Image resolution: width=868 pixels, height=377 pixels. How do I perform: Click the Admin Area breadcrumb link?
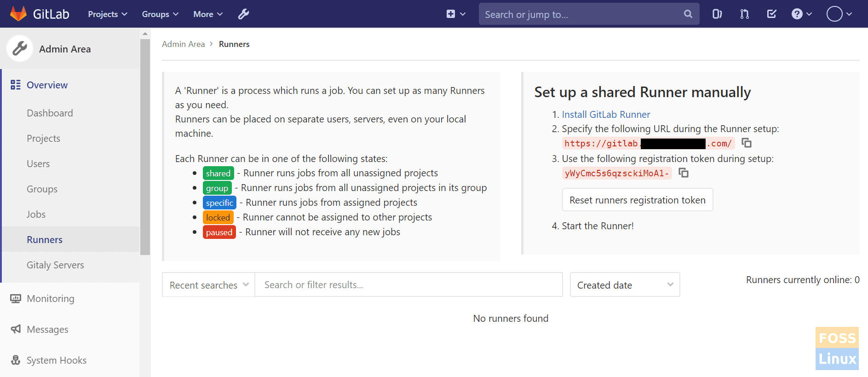coord(183,44)
